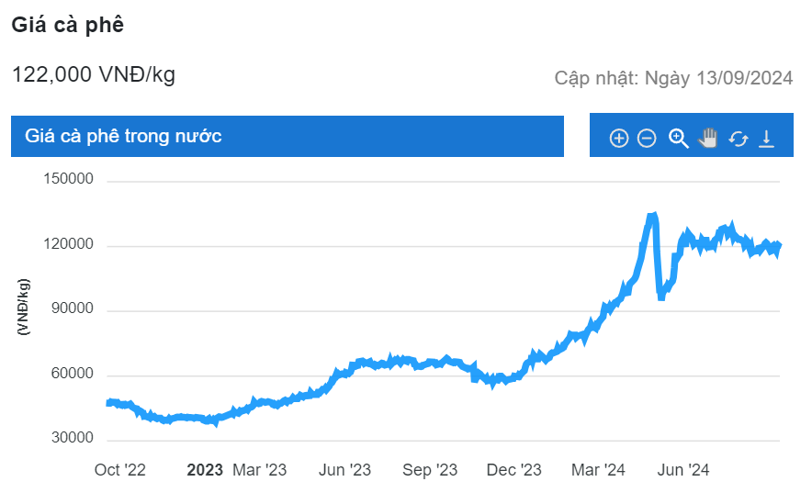812x504 pixels.
Task: Click the 122,000 VNĐ/kg price value
Action: coord(93,75)
